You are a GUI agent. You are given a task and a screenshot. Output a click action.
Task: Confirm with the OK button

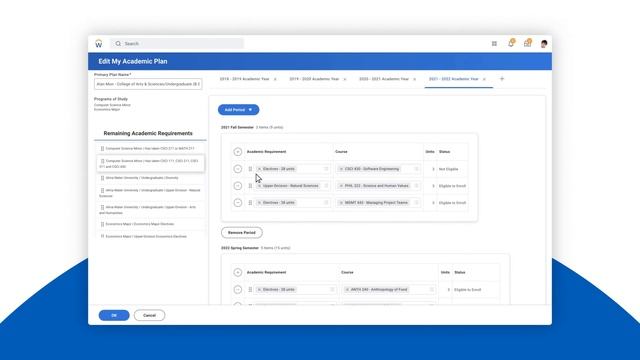click(114, 315)
